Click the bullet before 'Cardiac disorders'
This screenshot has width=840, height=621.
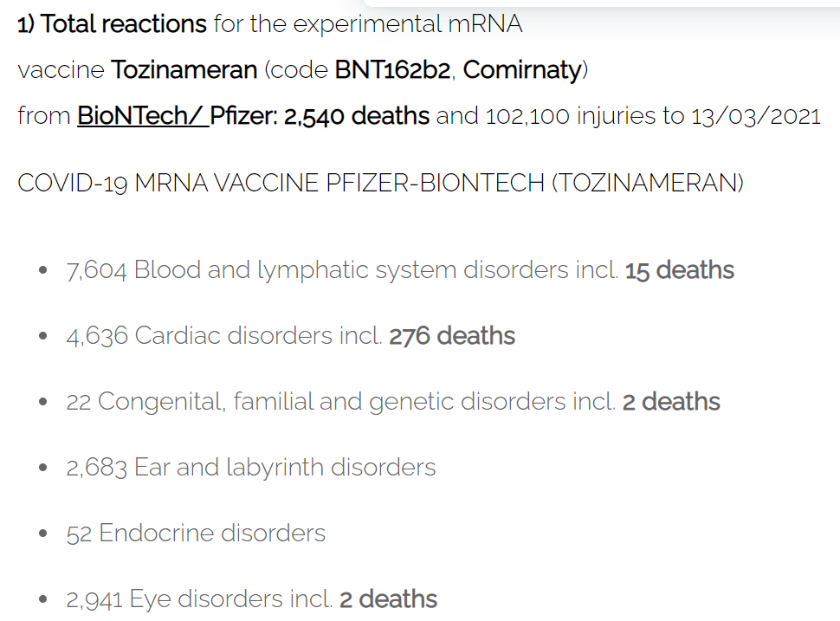click(43, 336)
